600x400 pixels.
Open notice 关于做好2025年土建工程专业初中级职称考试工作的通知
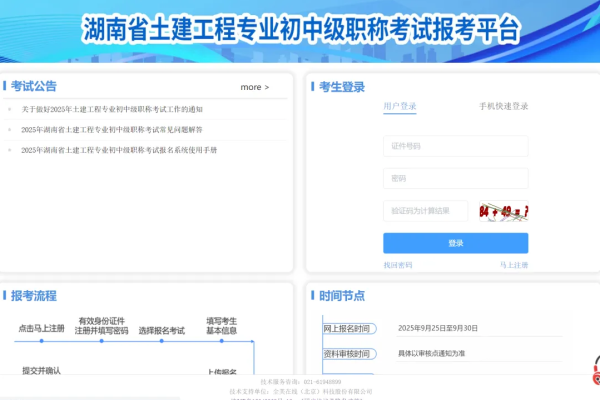pos(112,109)
